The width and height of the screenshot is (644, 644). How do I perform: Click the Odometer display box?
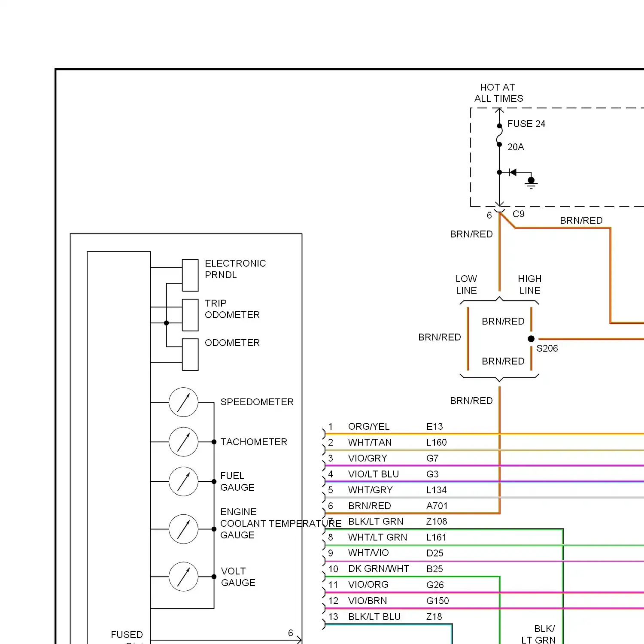click(190, 355)
